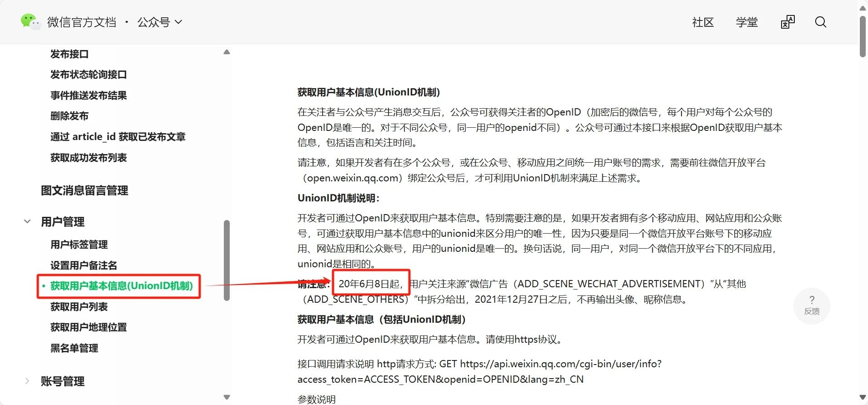Click heading 获取用户基本信息(UnionID机制) in article

pos(368,92)
